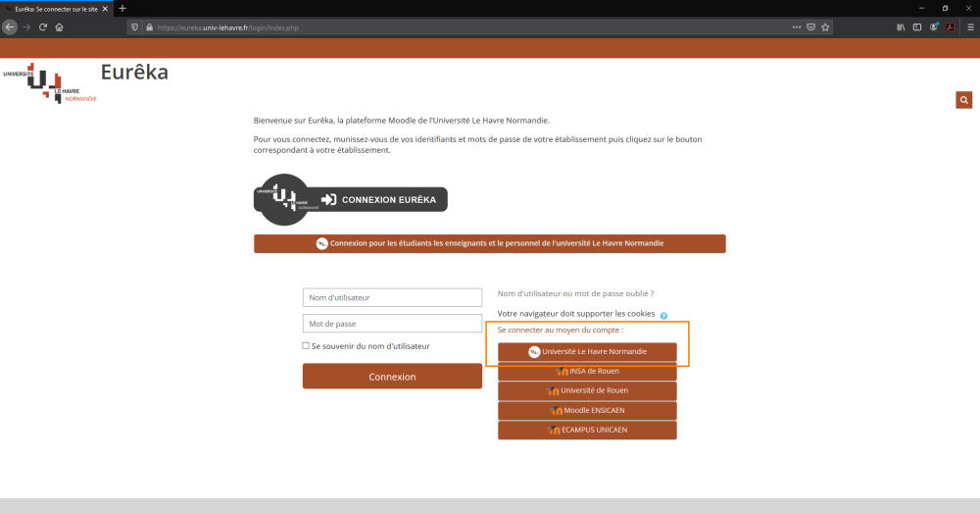The height and width of the screenshot is (513, 980).
Task: Open the Firefox account icon
Action: click(x=934, y=27)
